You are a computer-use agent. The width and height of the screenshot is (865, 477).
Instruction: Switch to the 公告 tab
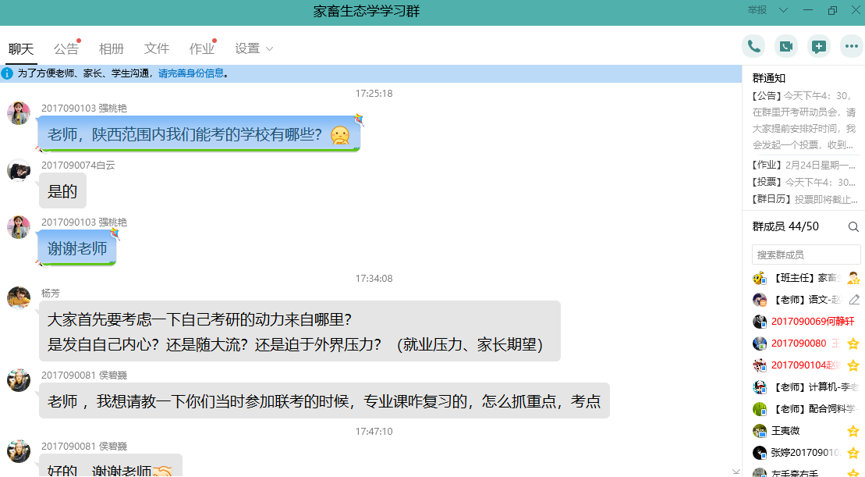coord(66,48)
